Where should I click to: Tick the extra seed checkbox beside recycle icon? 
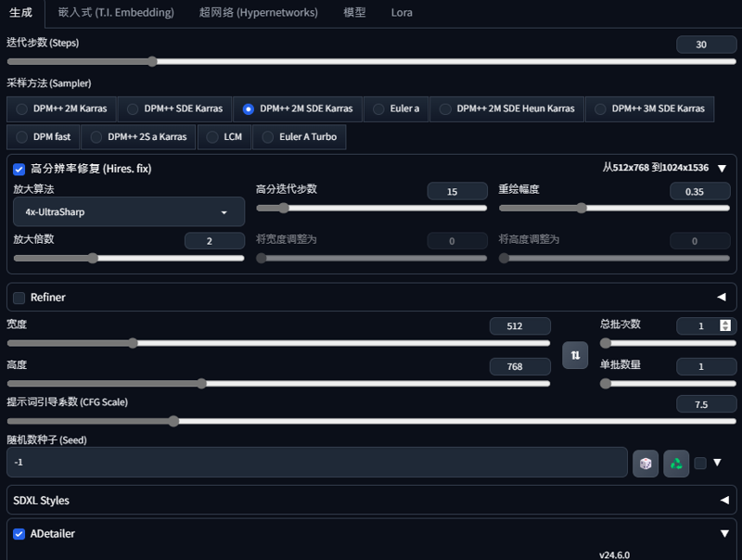point(700,463)
